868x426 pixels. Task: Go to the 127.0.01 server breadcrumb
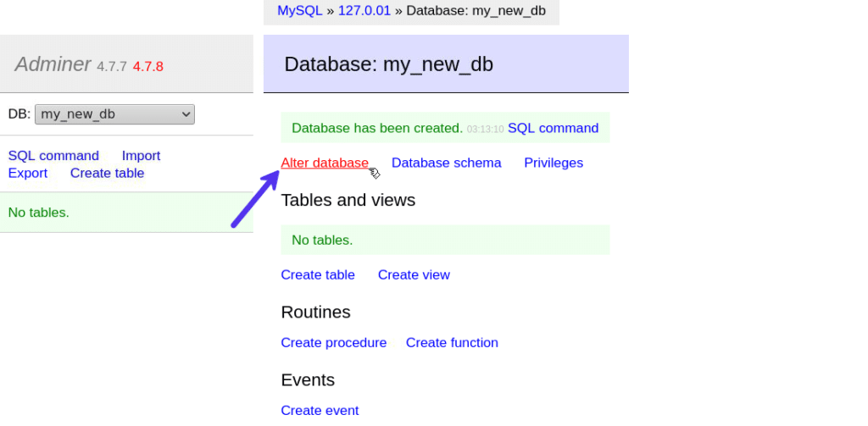(364, 11)
